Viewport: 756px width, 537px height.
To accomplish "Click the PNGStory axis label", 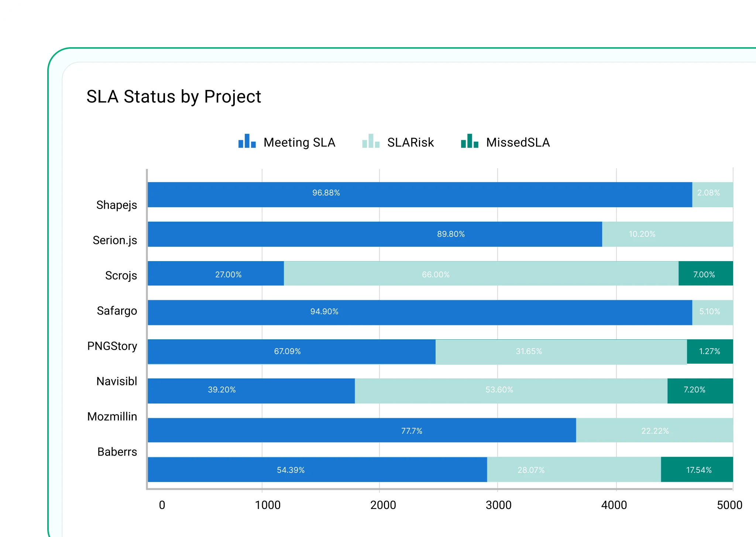I will click(112, 346).
